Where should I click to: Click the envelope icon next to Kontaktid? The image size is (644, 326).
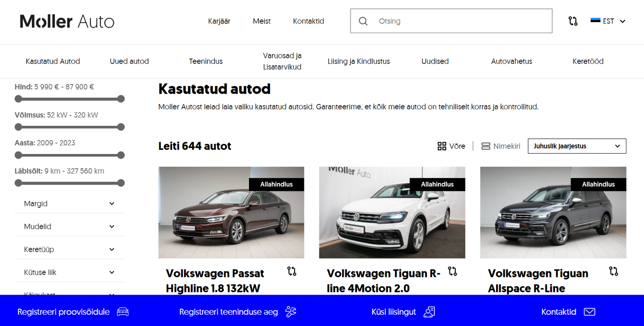[590, 312]
